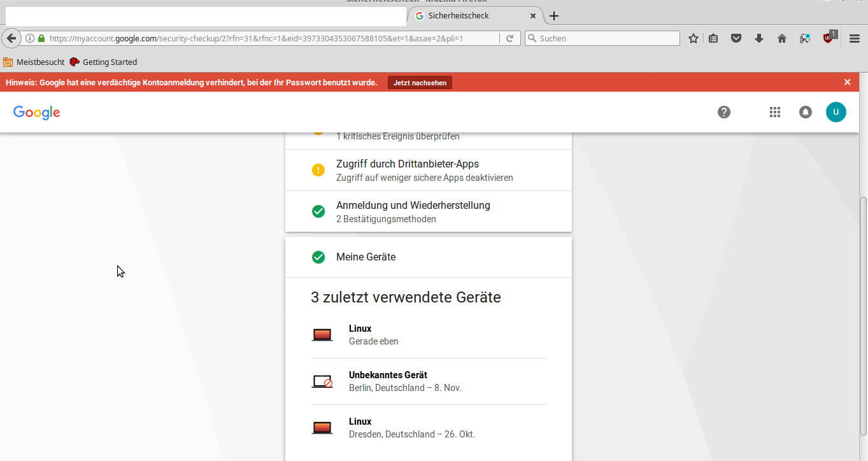Select the Linux device from Dresden
868x461 pixels.
click(429, 428)
